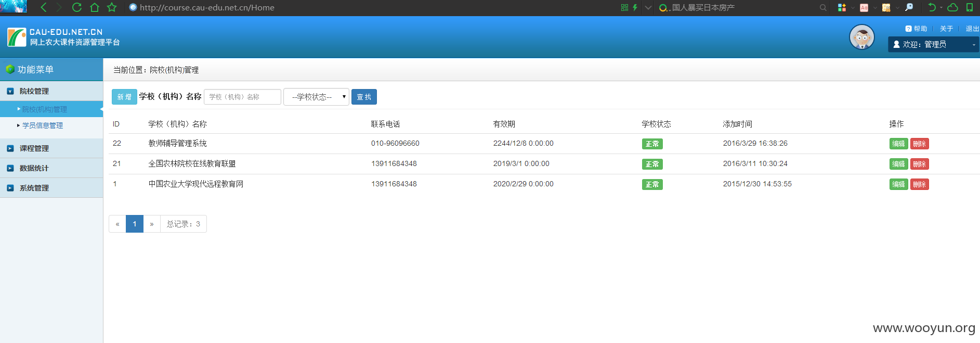Open the yellow picture extension icon
980x343 pixels.
click(886, 7)
